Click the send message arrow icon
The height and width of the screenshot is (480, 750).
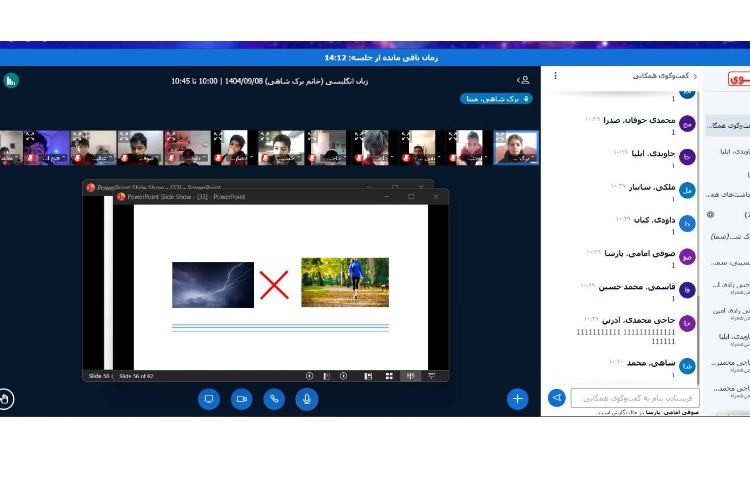[x=557, y=398]
